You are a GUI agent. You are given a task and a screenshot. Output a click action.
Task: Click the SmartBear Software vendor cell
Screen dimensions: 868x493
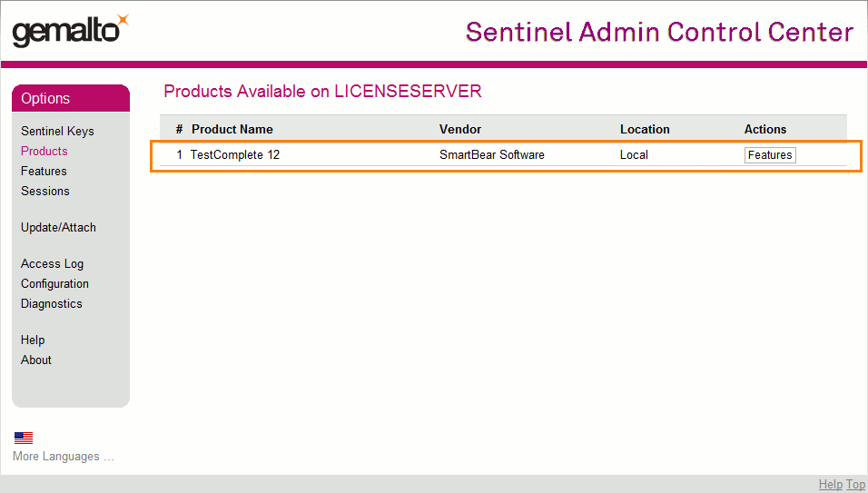pyautogui.click(x=491, y=154)
